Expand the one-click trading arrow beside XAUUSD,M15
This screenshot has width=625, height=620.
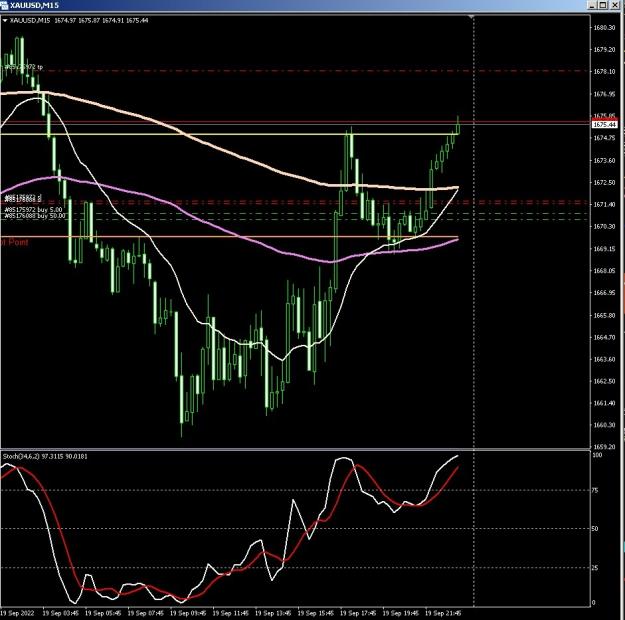tap(5, 20)
